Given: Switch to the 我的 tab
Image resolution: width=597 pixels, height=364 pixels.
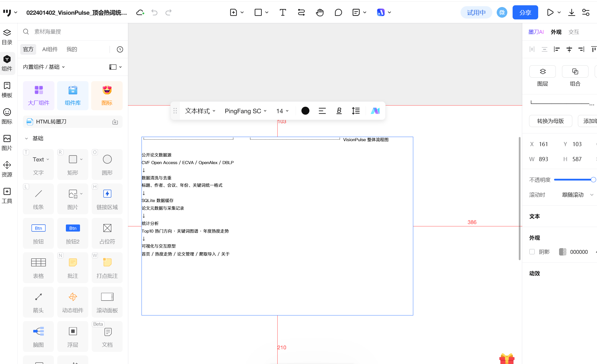Looking at the screenshot, I should point(71,49).
